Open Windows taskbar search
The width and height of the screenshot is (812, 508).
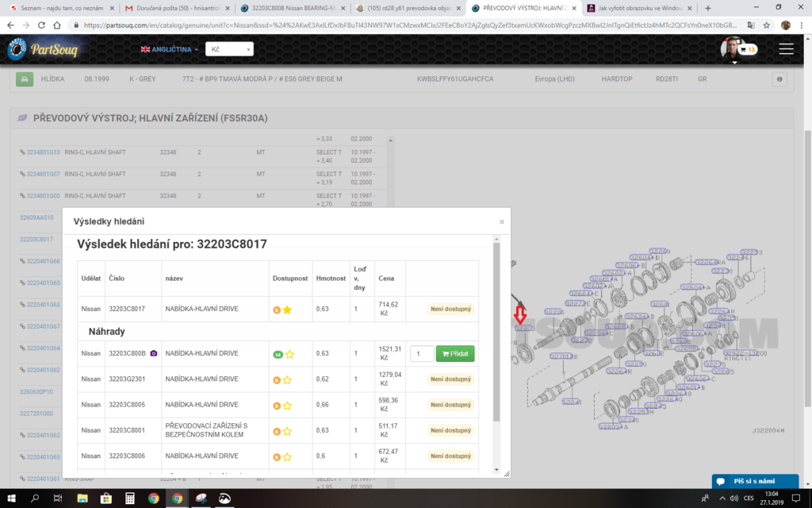35,498
